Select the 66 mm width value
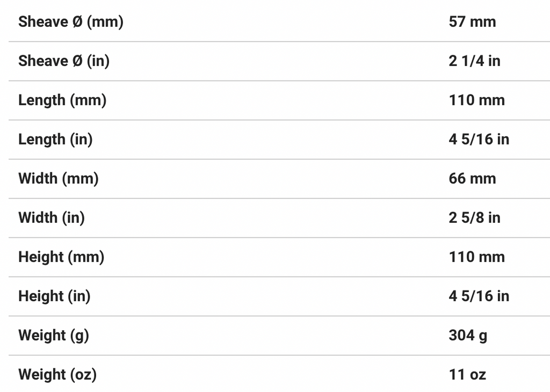This screenshot has width=550, height=392. point(472,179)
